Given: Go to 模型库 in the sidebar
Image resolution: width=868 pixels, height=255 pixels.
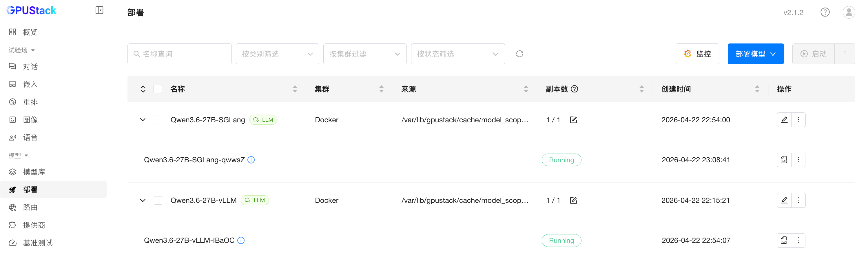Looking at the screenshot, I should 34,172.
